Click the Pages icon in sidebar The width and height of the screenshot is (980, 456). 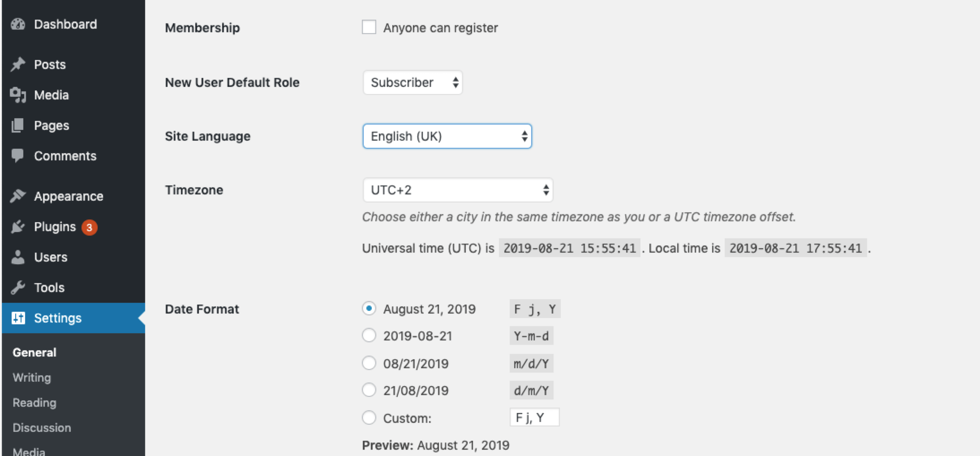click(x=18, y=125)
